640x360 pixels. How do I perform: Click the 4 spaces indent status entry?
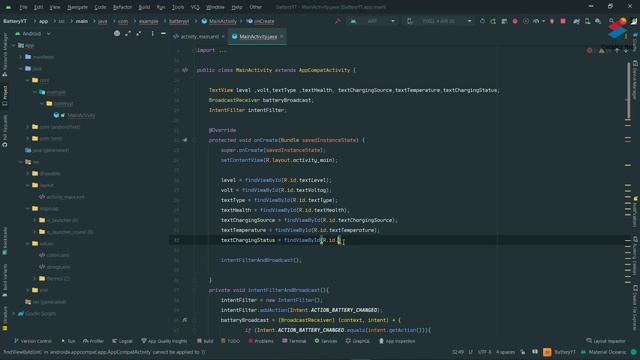click(505, 352)
